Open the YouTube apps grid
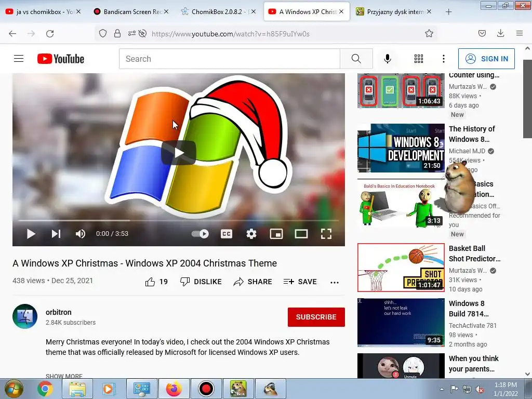Viewport: 532px width, 399px height. point(419,59)
